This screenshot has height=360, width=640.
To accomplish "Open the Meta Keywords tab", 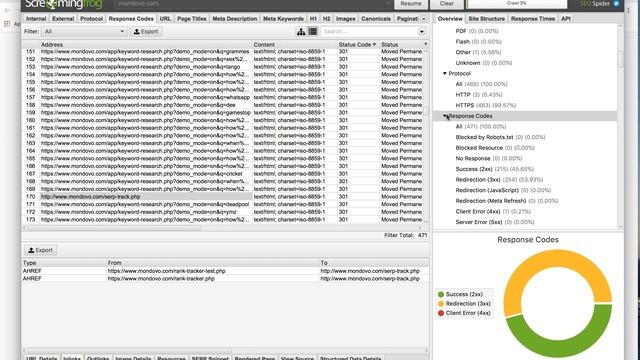I will 283,19.
